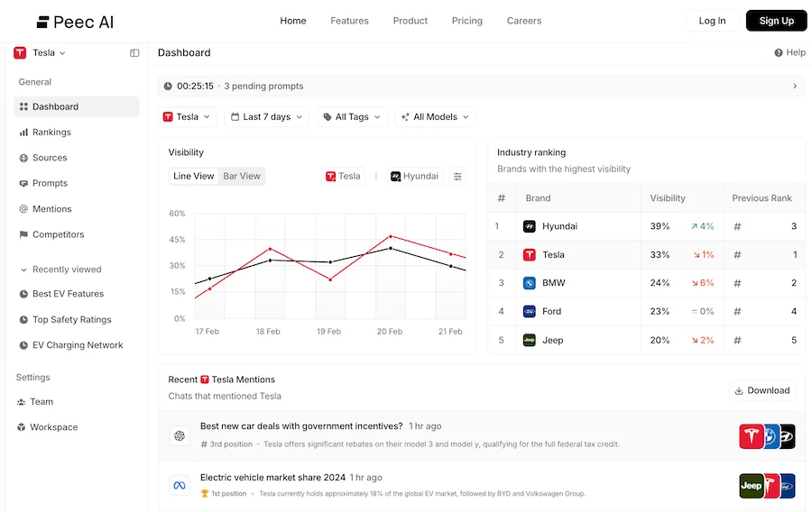
Task: Select Dashboard in the sidebar
Action: coord(77,106)
